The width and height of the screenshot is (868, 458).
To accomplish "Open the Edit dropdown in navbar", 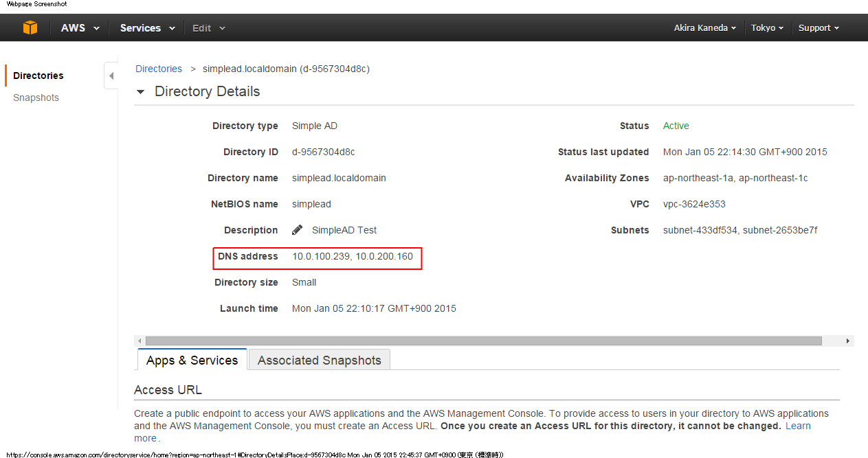I will 208,28.
